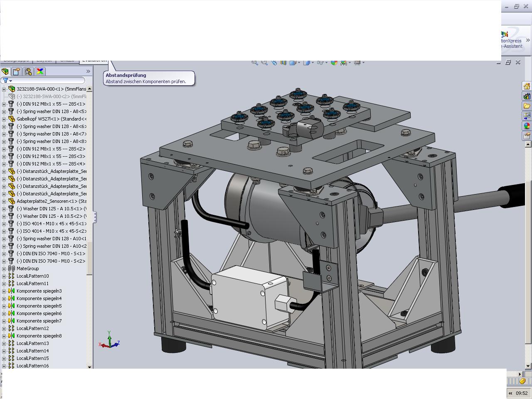This screenshot has width=532, height=399.
Task: Expand the LocalLPattern16 node
Action: (4, 366)
